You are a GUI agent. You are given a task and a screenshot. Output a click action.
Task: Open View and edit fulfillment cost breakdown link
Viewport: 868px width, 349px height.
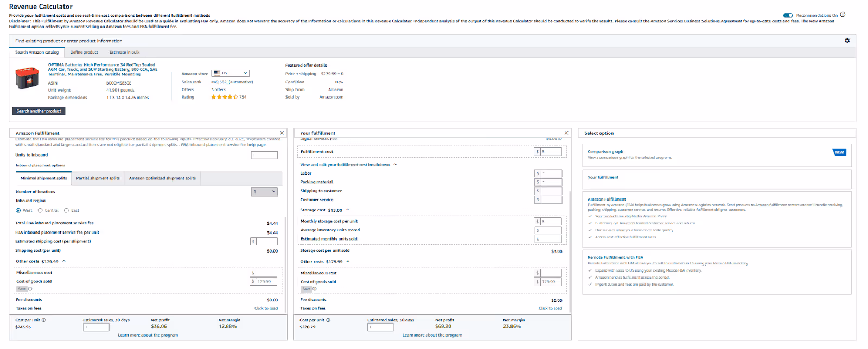(x=344, y=164)
